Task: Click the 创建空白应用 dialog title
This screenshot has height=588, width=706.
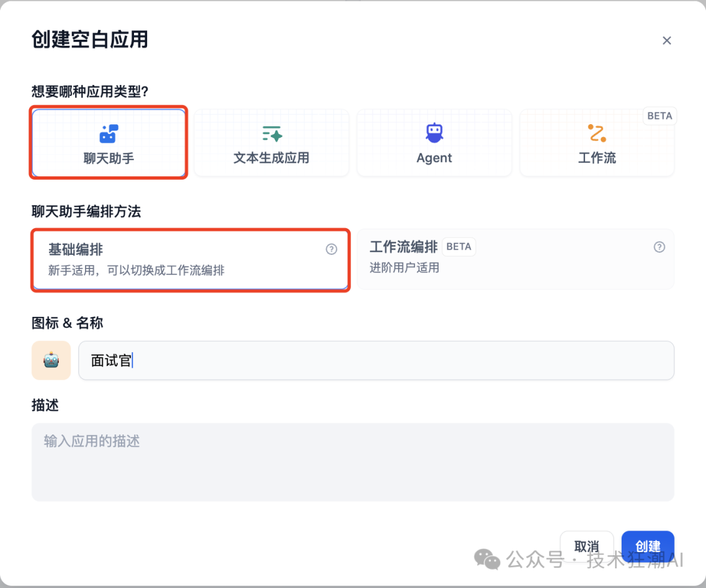Action: [90, 40]
